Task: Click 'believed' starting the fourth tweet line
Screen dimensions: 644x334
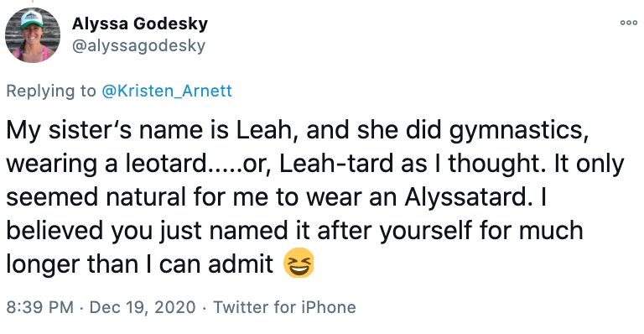Action: pyautogui.click(x=55, y=231)
